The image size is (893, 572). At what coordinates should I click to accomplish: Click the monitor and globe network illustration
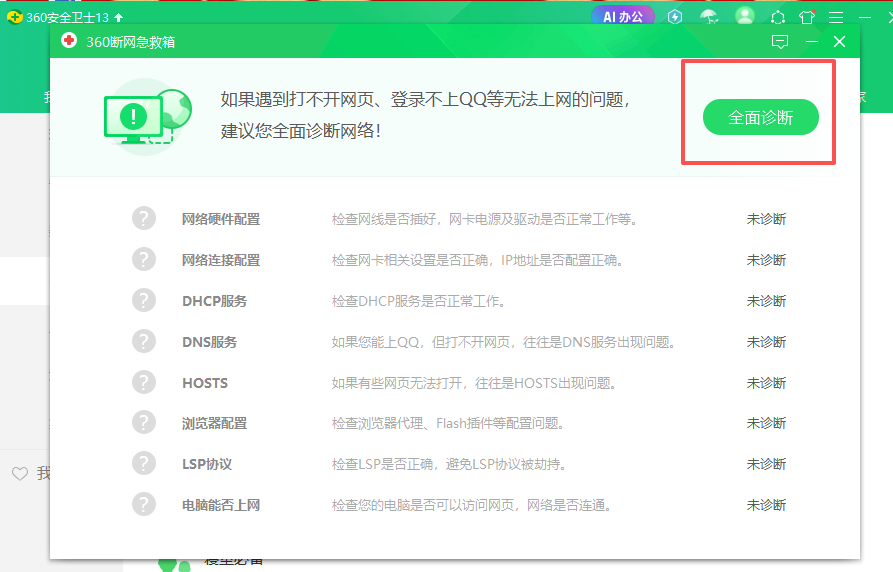[147, 117]
